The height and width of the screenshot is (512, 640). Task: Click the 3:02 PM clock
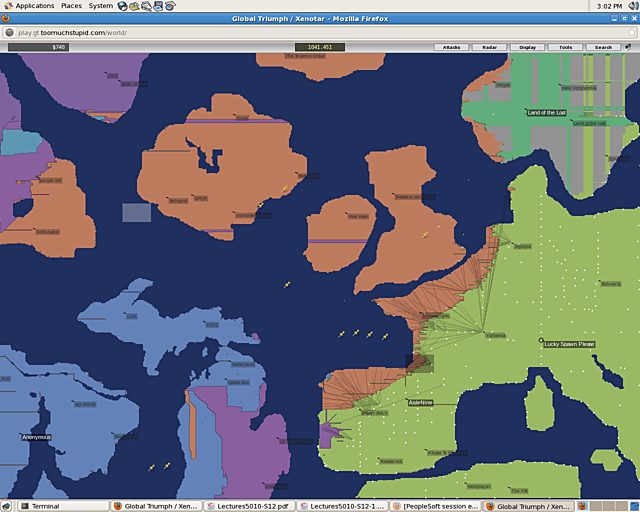(x=609, y=6)
